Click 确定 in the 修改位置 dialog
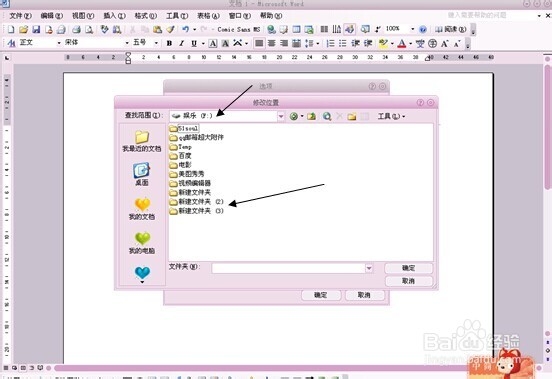552x379 pixels. [x=408, y=268]
